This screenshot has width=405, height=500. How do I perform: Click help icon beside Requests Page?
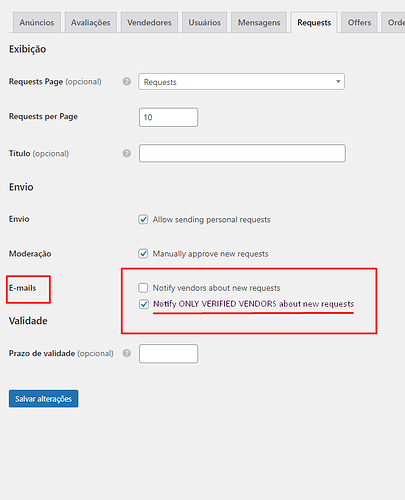click(x=127, y=81)
